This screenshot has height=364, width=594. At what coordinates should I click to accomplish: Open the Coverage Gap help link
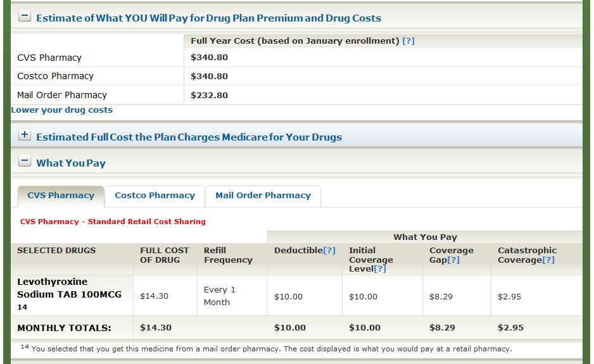coord(453,260)
